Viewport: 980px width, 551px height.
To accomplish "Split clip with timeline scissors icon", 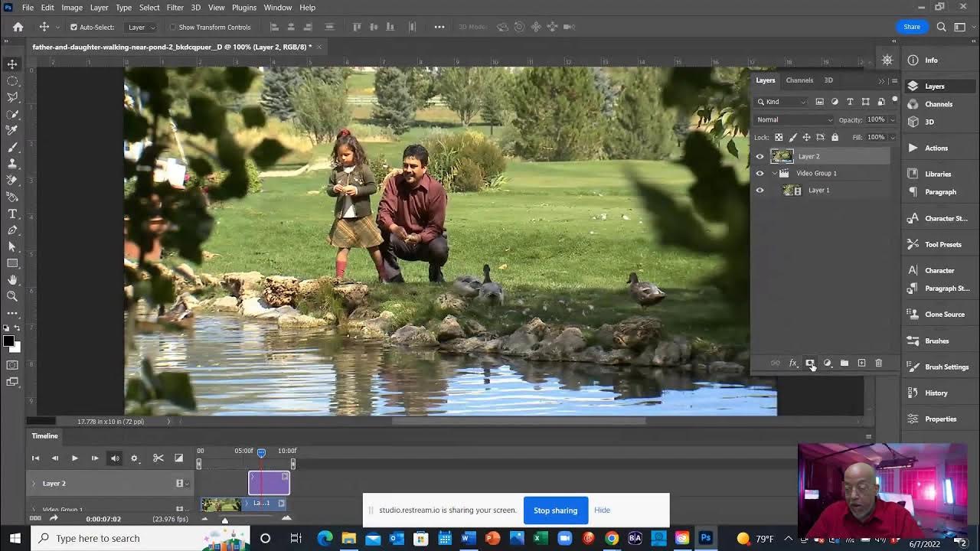I will tap(158, 458).
